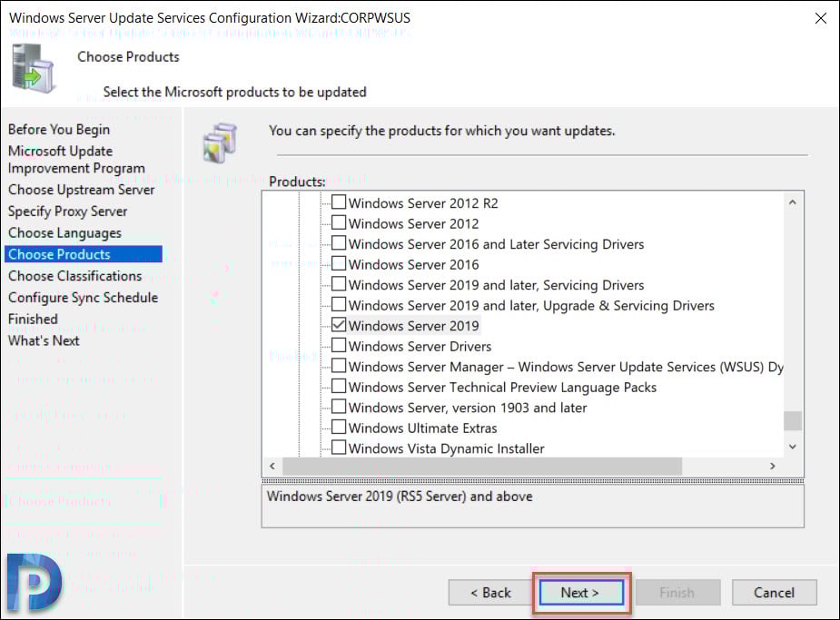This screenshot has height=620, width=840.
Task: Check the Windows Server 2012 R2 box
Action: click(338, 202)
